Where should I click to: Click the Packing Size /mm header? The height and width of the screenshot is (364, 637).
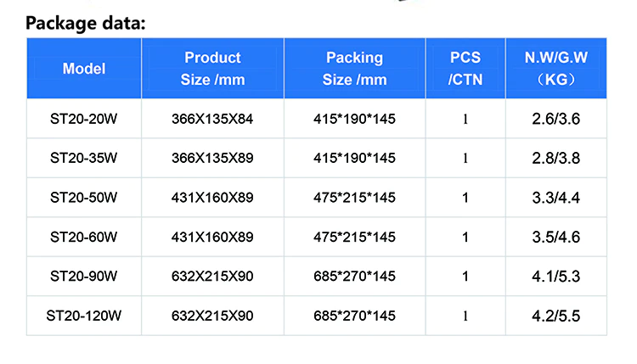click(x=354, y=69)
